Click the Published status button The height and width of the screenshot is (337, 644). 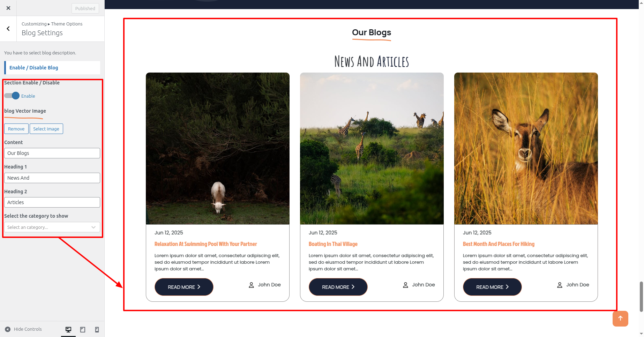[x=85, y=8]
